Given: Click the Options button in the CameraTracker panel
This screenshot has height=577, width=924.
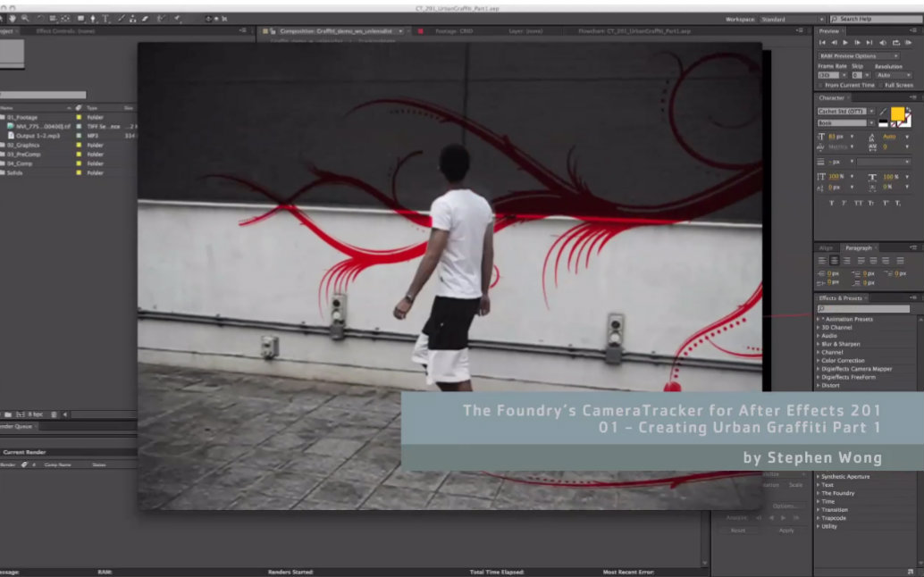Looking at the screenshot, I should tap(785, 506).
